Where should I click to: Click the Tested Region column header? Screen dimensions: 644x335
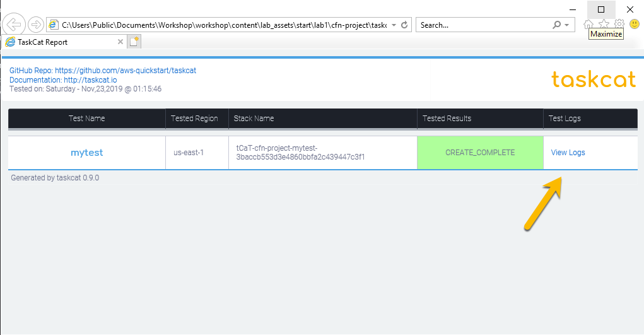click(197, 119)
